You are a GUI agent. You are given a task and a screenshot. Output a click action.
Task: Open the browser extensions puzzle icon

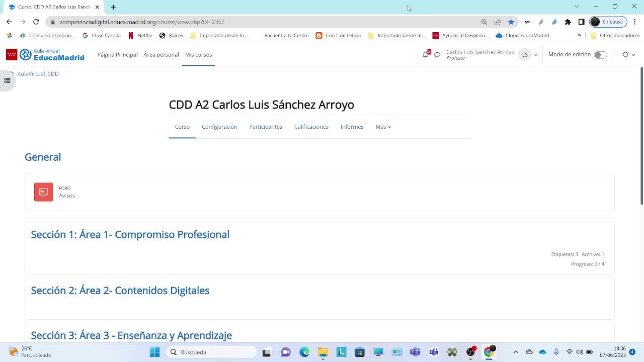coord(568,22)
